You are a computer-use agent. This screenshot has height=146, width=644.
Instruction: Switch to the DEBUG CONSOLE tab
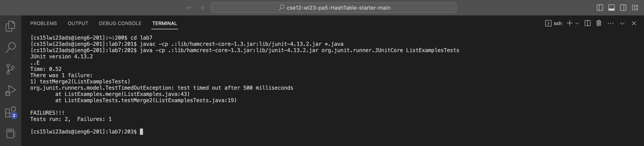(x=120, y=23)
